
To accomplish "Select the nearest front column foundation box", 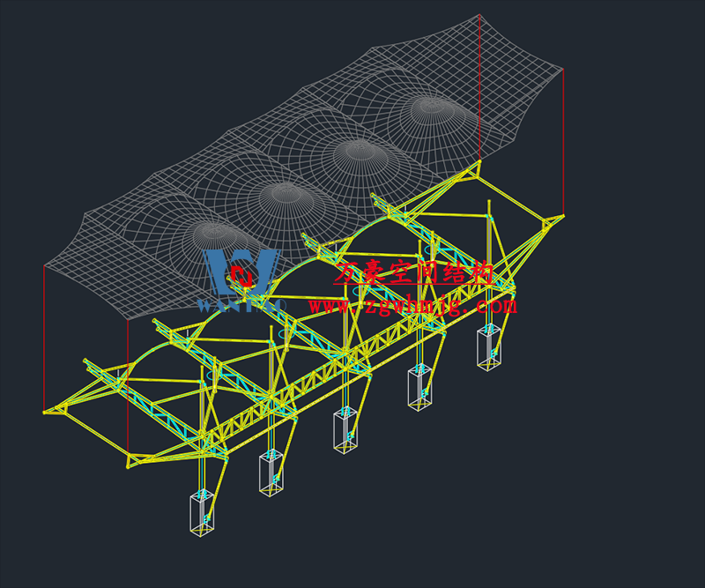I will click(x=202, y=513).
